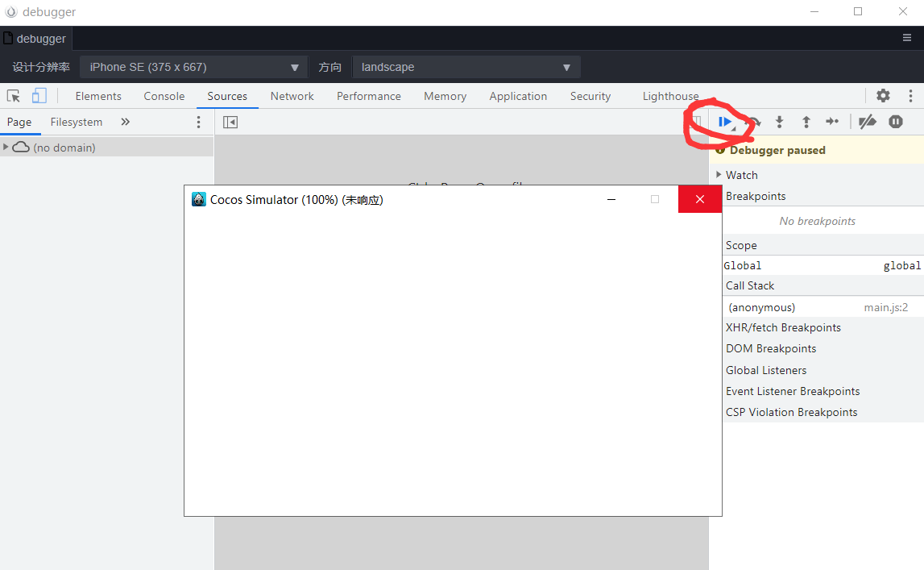
Task: Open the hamburger menu in debugger bar
Action: click(x=907, y=38)
